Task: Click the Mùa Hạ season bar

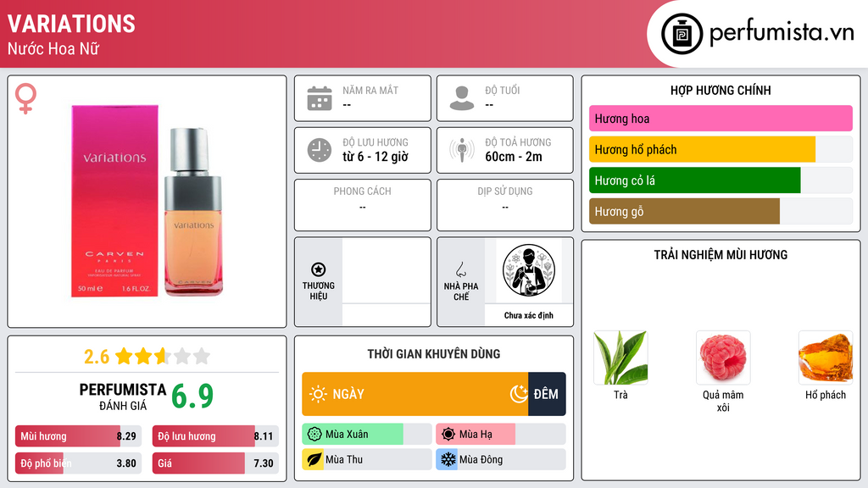Action: (501, 435)
